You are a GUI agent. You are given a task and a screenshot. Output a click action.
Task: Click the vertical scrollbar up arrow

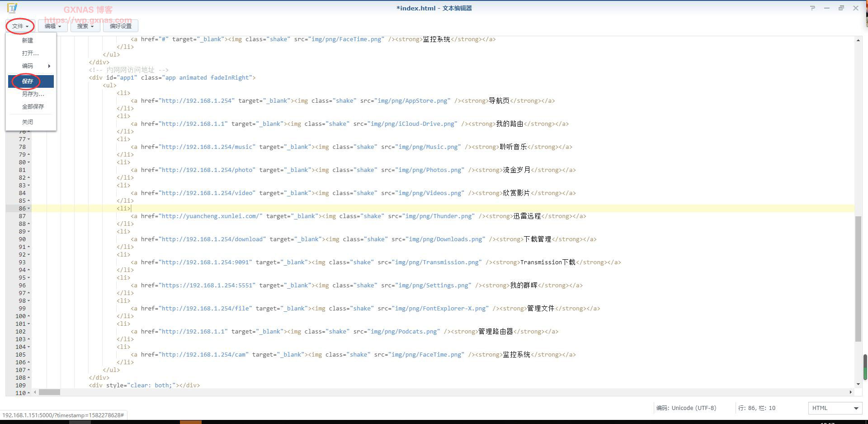(858, 41)
